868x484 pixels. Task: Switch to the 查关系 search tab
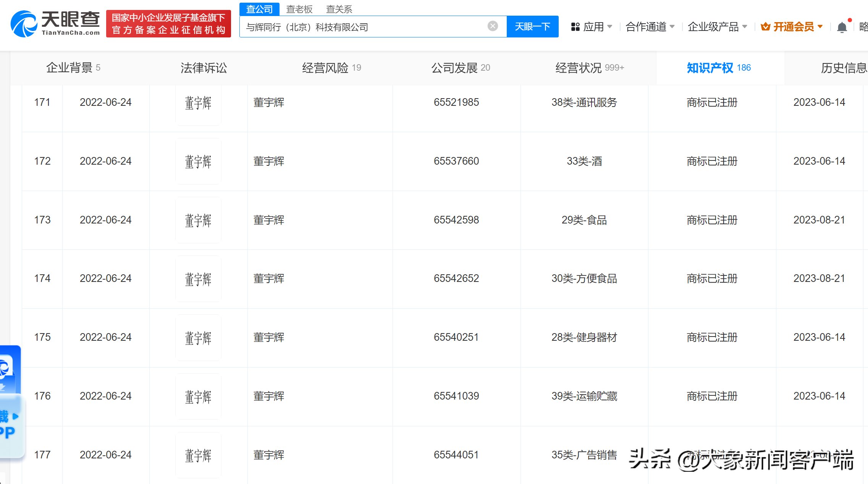tap(339, 9)
